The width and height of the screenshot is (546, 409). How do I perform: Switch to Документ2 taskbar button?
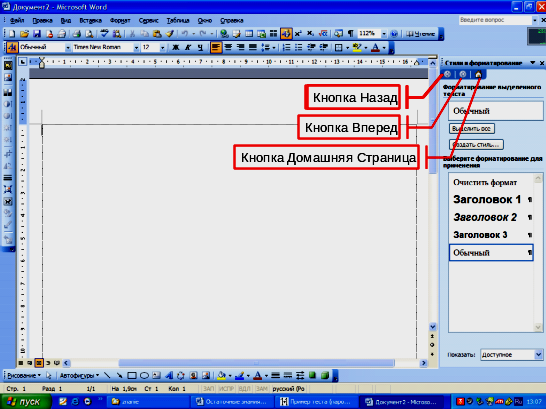coord(401,402)
